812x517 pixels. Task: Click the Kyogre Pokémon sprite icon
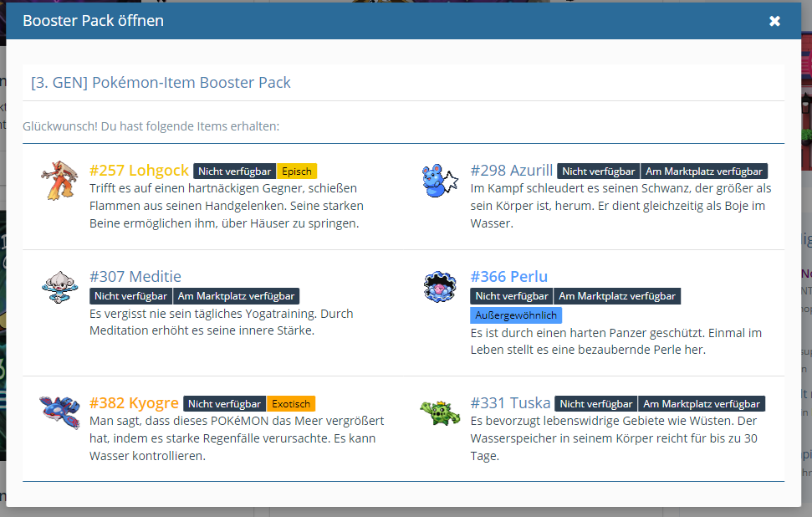coord(59,412)
